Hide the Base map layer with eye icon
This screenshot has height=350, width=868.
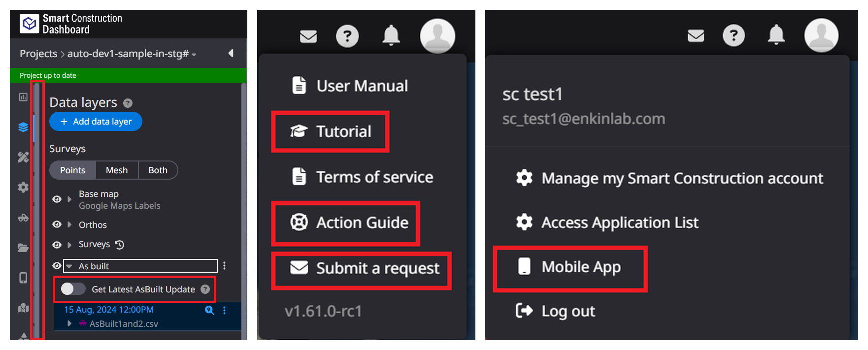pos(57,199)
